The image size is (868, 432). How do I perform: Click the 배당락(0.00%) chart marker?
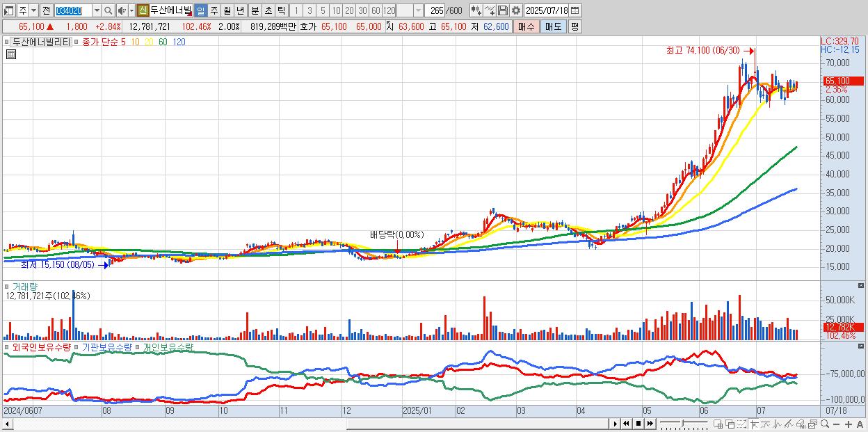coord(396,234)
